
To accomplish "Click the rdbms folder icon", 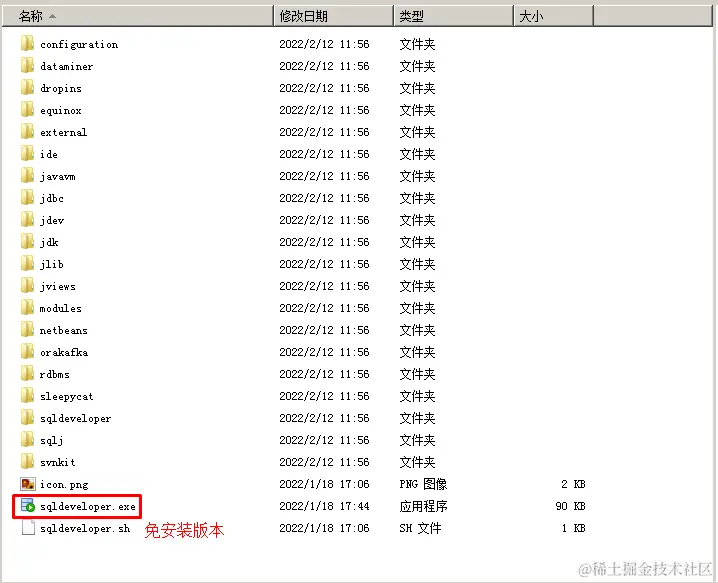I will point(27,373).
